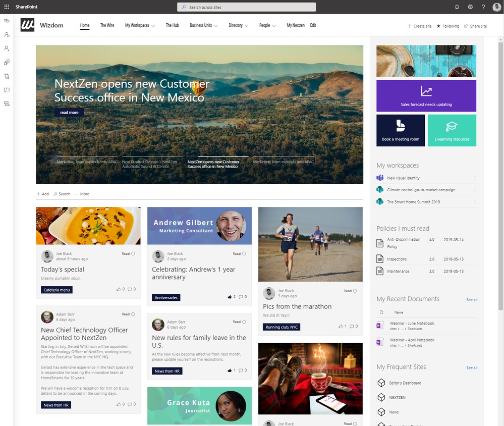The image size is (504, 426).
Task: Click the Search button below the banner
Action: coord(62,194)
